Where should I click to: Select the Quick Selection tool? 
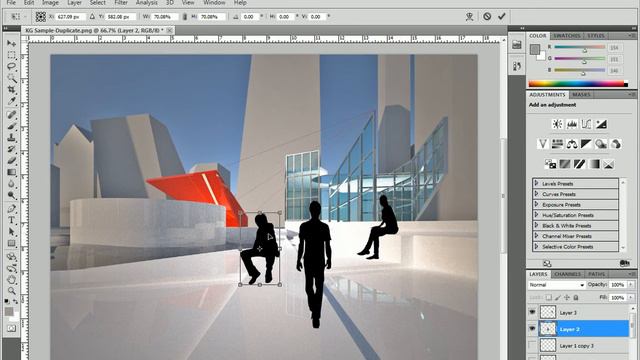coord(11,78)
